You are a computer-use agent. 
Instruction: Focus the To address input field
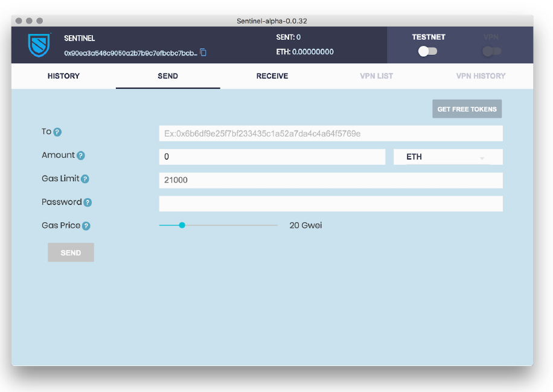tap(331, 133)
